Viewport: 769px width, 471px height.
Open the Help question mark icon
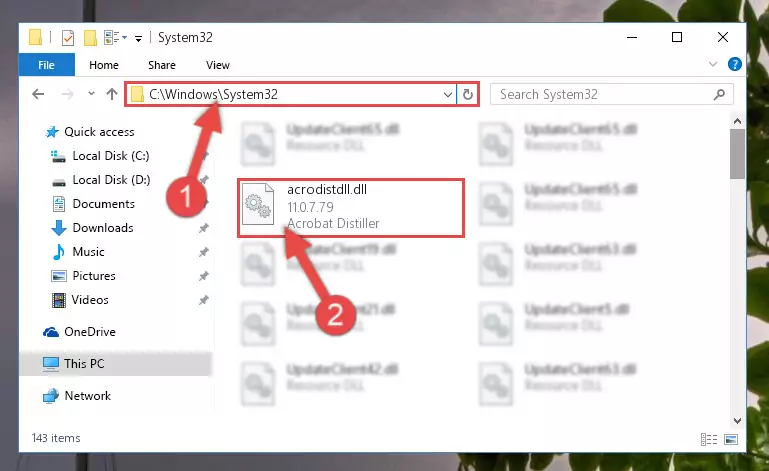[734, 64]
